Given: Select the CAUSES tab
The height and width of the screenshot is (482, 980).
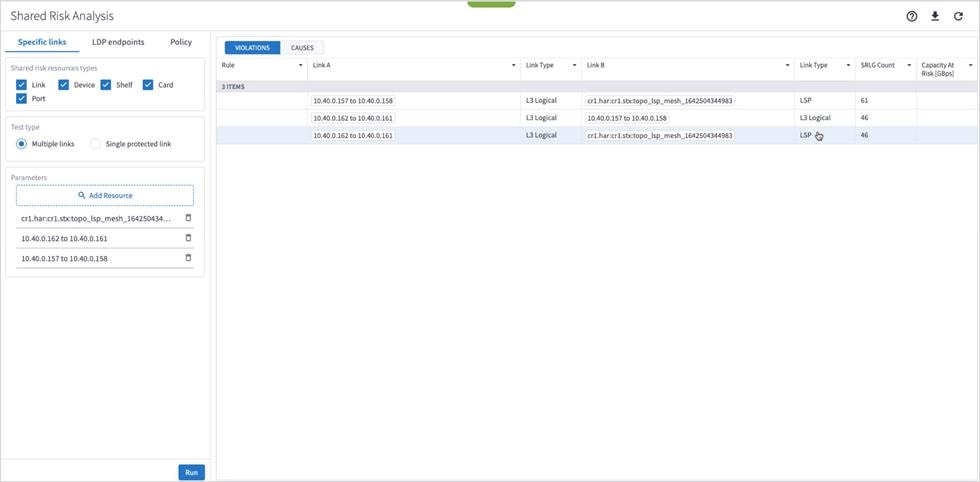Looking at the screenshot, I should pyautogui.click(x=302, y=48).
